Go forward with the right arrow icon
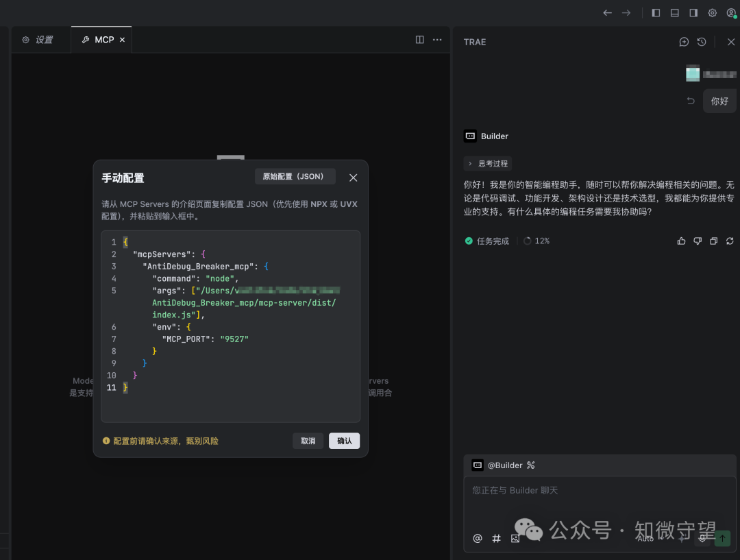This screenshot has height=560, width=740. point(626,13)
